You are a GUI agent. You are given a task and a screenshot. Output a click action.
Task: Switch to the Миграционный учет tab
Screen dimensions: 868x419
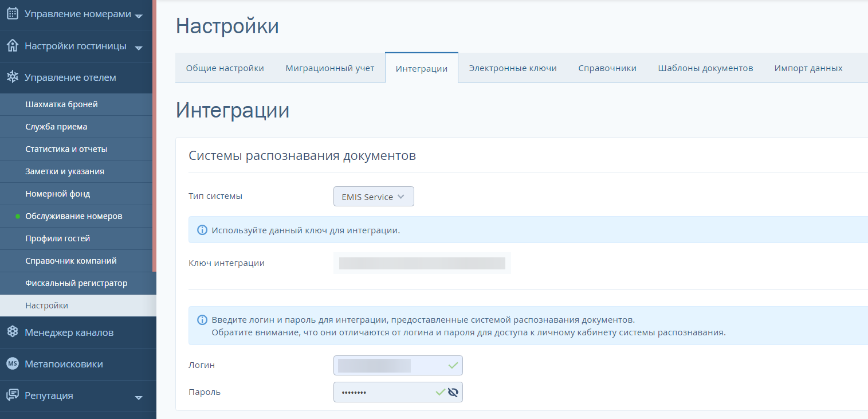(x=330, y=68)
